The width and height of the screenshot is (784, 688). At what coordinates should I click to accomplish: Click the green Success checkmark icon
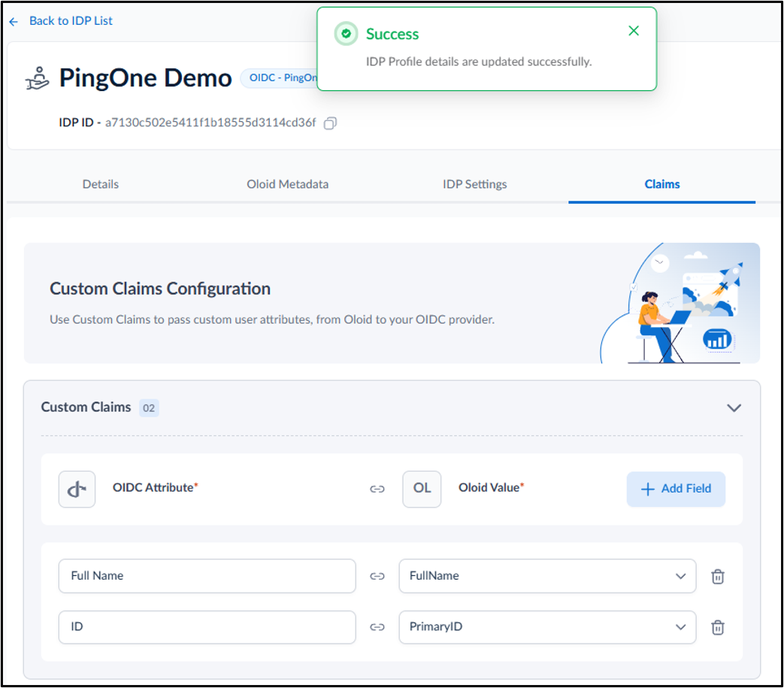tap(346, 34)
